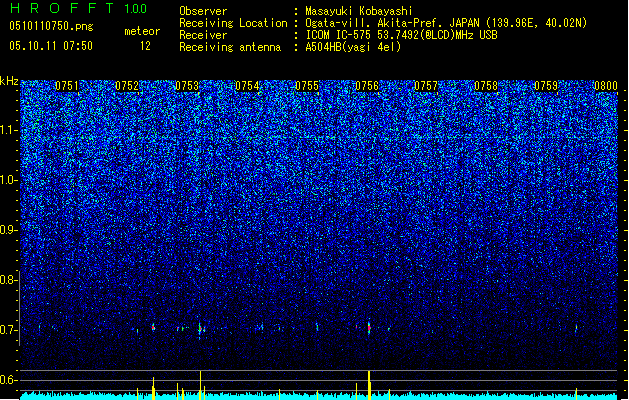Click the 'Observer' field label
629x400 pixels.
coord(203,11)
